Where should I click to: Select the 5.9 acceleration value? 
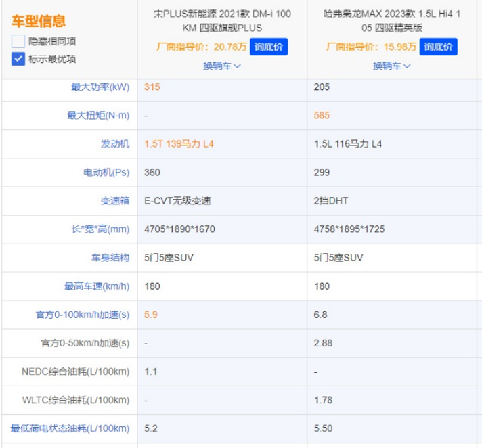[x=150, y=315]
